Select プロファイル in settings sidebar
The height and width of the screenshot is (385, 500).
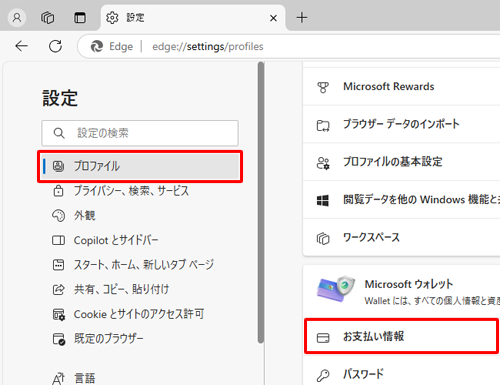pyautogui.click(x=140, y=166)
